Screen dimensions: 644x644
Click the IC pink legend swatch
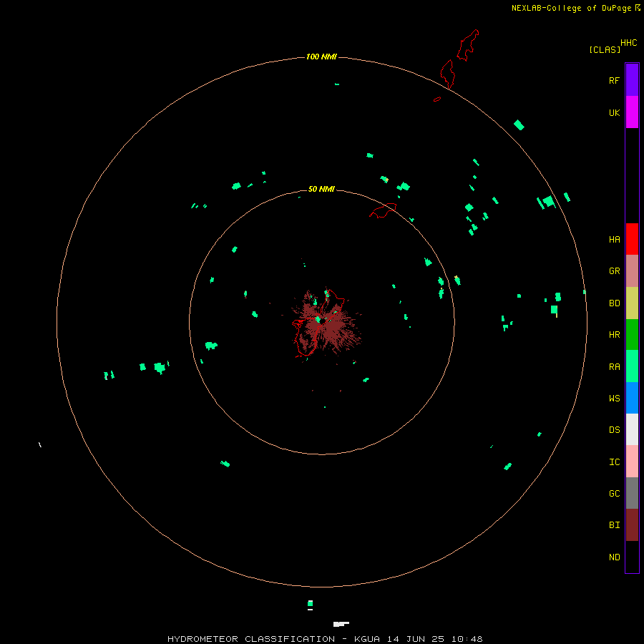(x=632, y=462)
